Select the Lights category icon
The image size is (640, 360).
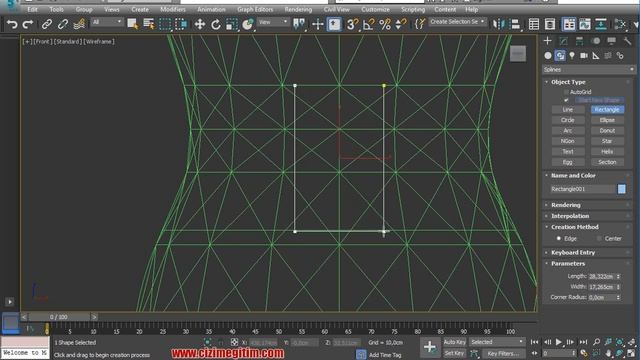pyautogui.click(x=572, y=56)
